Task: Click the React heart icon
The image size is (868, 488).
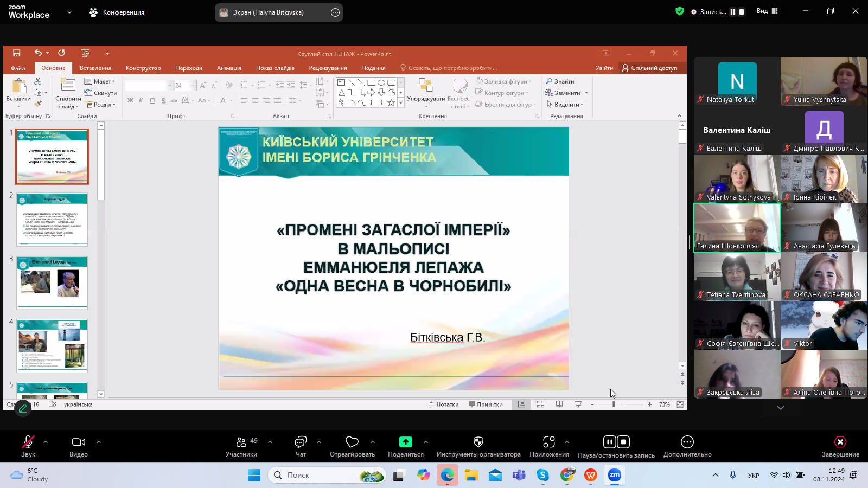Action: point(352,442)
